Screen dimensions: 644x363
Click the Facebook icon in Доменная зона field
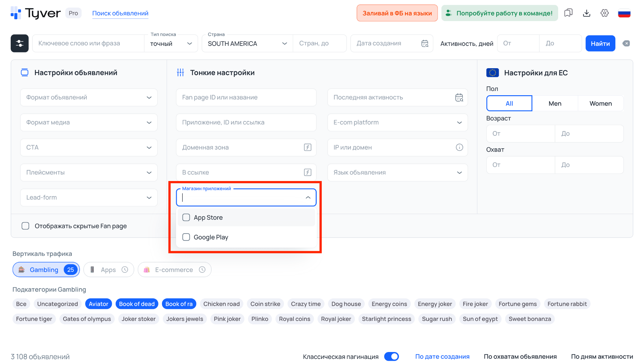pyautogui.click(x=307, y=147)
